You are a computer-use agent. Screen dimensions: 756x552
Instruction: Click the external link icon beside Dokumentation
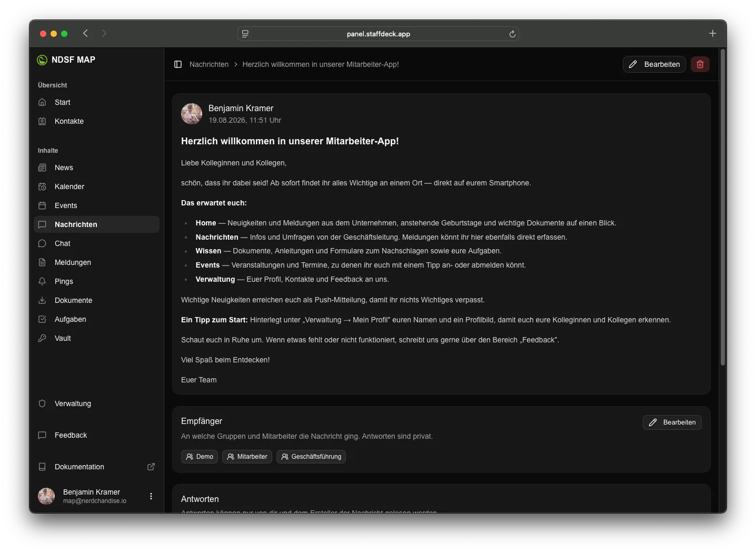pyautogui.click(x=151, y=467)
